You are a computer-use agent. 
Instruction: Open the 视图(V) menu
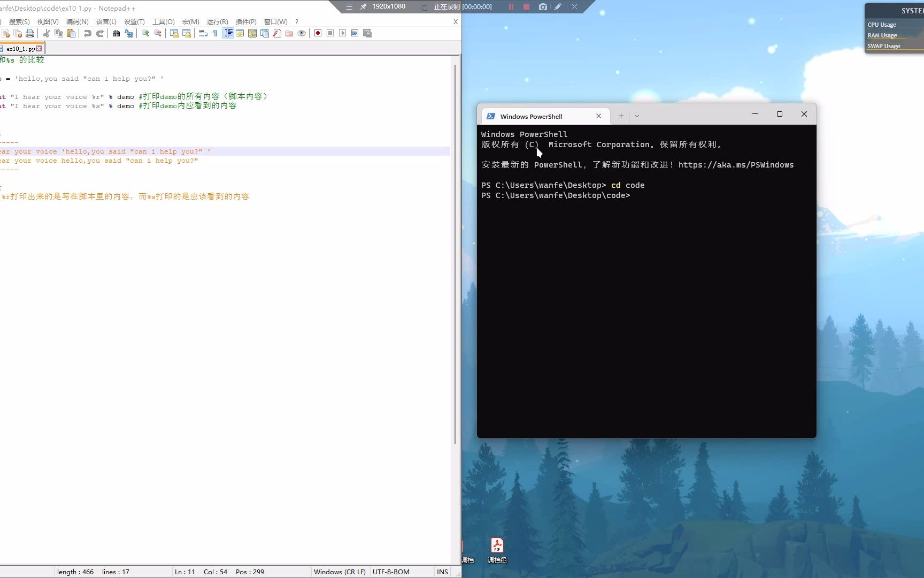coord(48,22)
